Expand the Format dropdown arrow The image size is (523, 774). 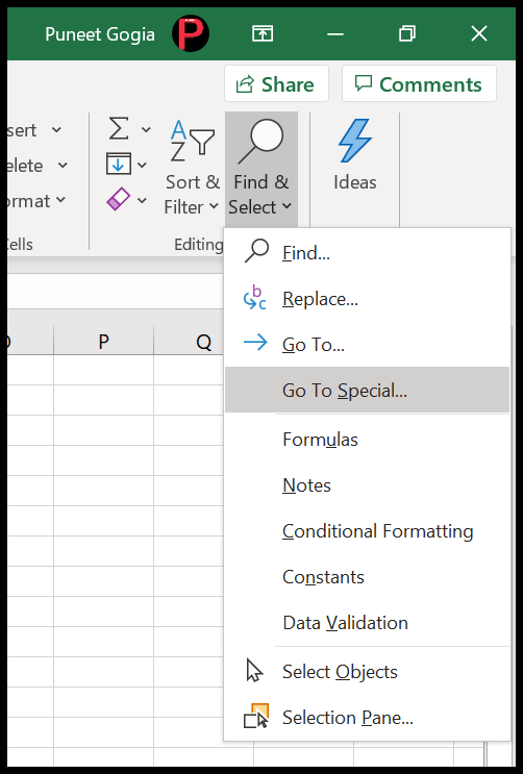click(x=60, y=200)
